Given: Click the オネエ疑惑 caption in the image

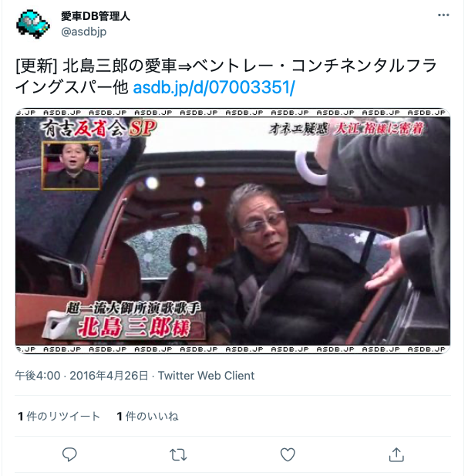Looking at the screenshot, I should coord(298,129).
